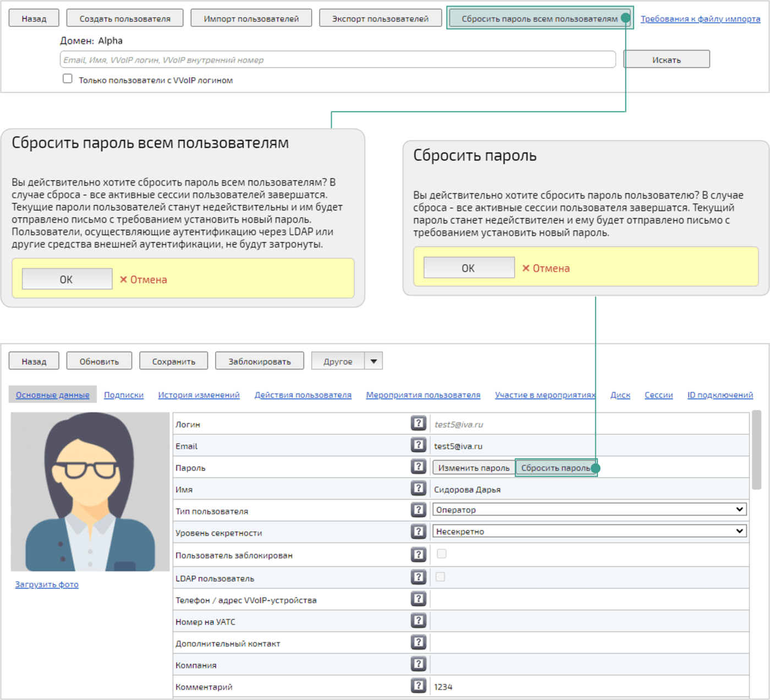
Task: Toggle the Пользователь заблокирован checkbox
Action: [x=441, y=554]
